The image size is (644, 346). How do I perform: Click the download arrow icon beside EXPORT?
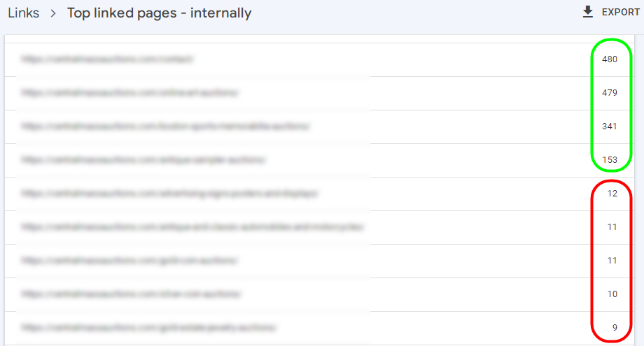click(588, 12)
